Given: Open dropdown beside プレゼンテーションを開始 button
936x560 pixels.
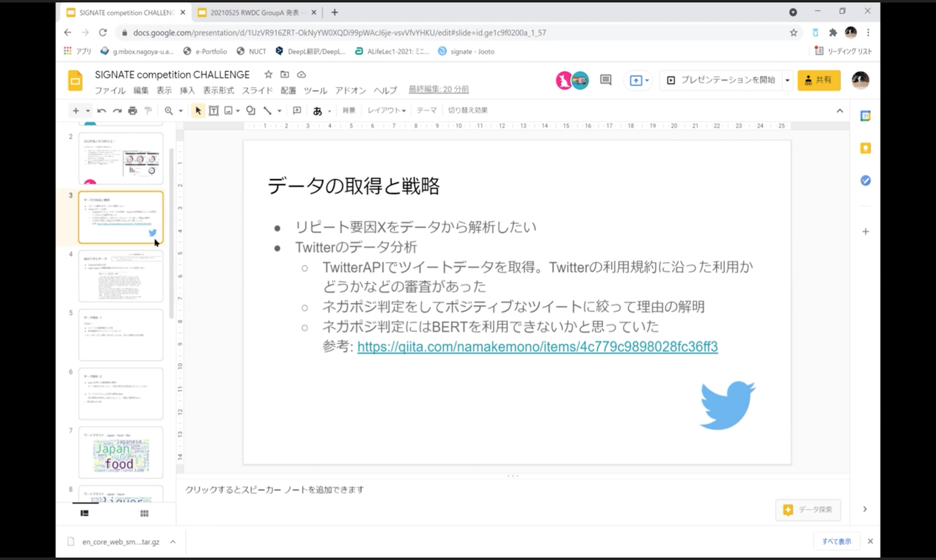Looking at the screenshot, I should [788, 80].
